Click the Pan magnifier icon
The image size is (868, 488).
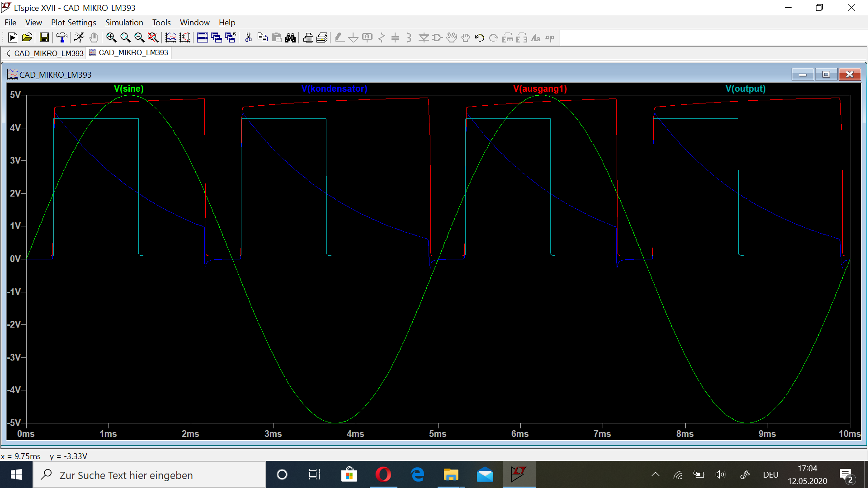[x=125, y=38]
